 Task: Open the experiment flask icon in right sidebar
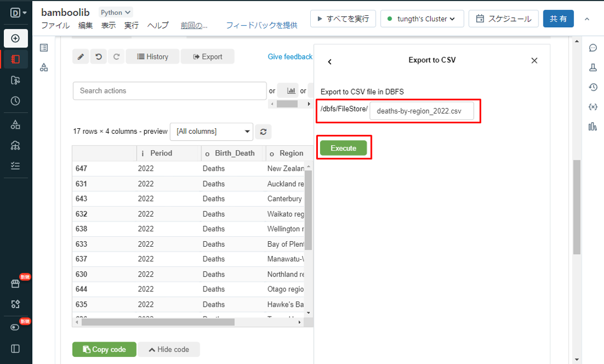click(593, 68)
